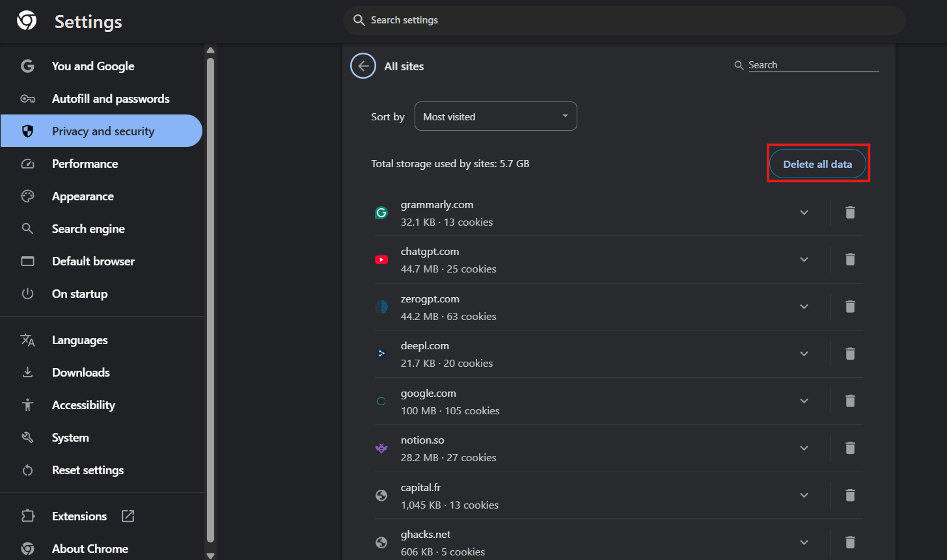This screenshot has height=560, width=947.
Task: Expand deepl.com details chevron
Action: (804, 354)
